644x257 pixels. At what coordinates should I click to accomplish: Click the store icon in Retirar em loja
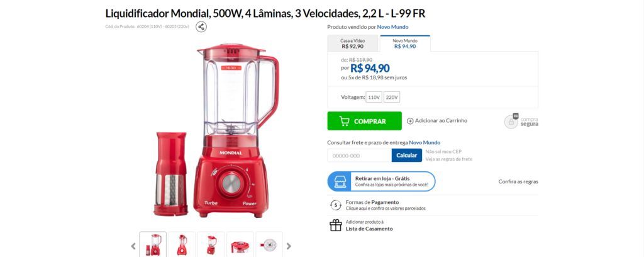(x=340, y=182)
